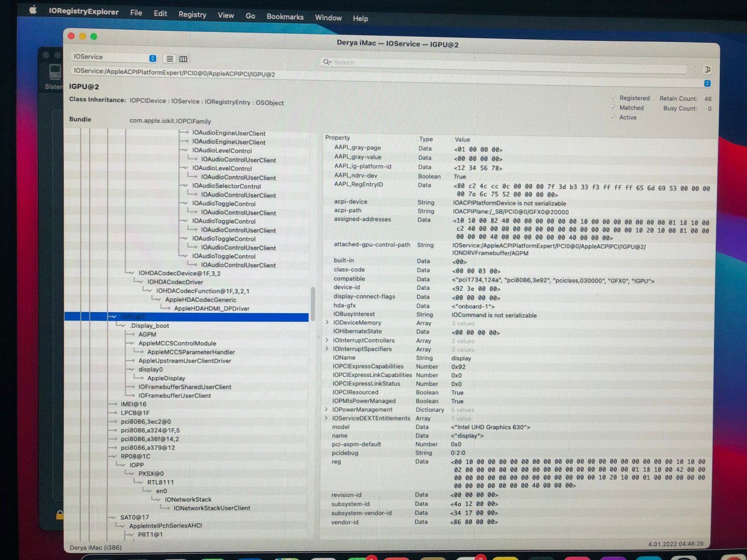This screenshot has width=747, height=560.
Task: Select the AGPM tree row
Action: coord(147,334)
